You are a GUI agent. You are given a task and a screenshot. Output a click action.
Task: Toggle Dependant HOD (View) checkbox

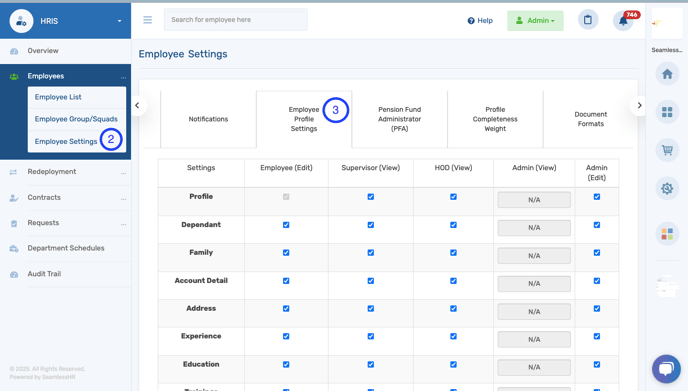click(x=453, y=225)
